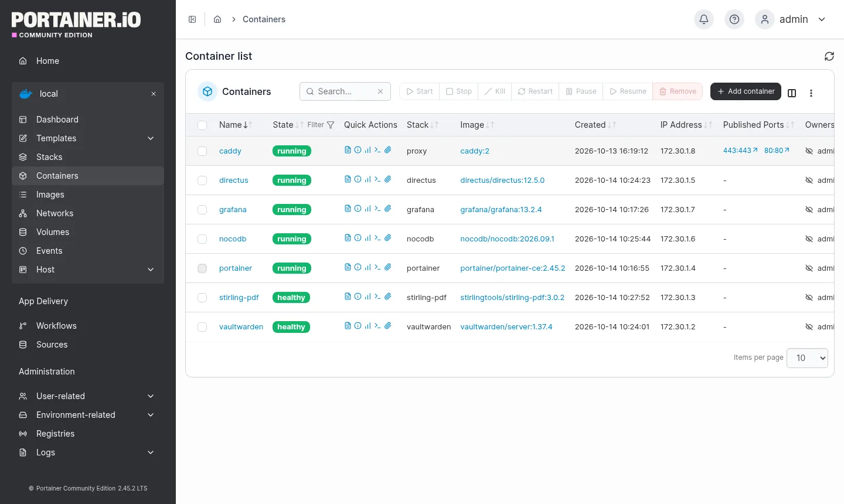Open console icon for vaultwarden container

click(377, 326)
